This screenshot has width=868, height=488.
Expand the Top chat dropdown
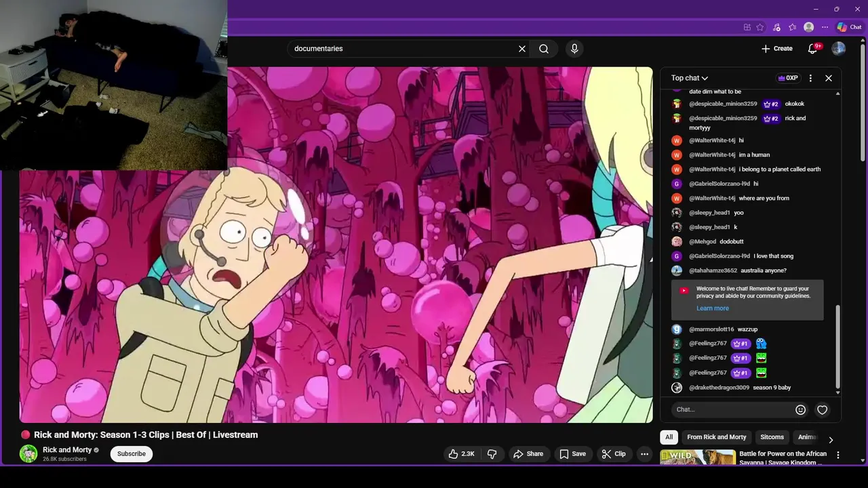[x=690, y=78]
